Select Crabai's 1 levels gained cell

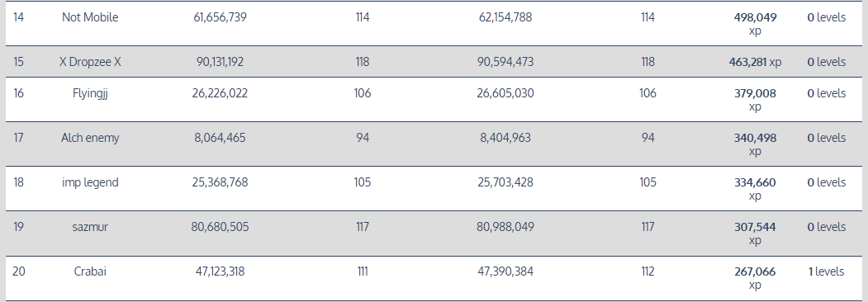[x=826, y=271]
